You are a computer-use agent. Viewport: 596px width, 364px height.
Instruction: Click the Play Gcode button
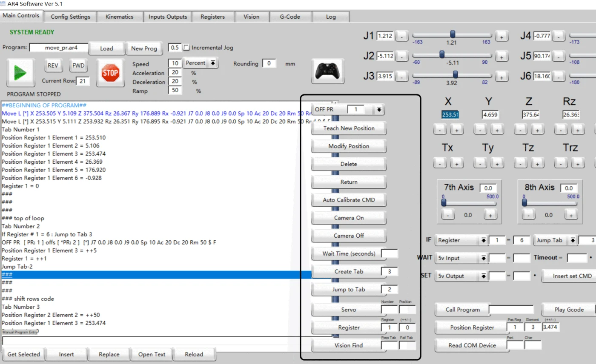(569, 310)
